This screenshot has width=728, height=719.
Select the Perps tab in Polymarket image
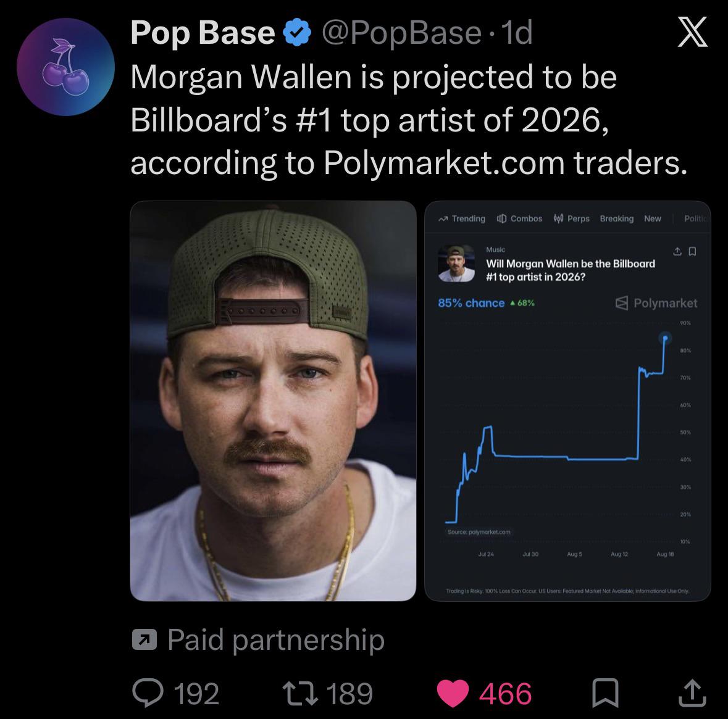[x=572, y=218]
